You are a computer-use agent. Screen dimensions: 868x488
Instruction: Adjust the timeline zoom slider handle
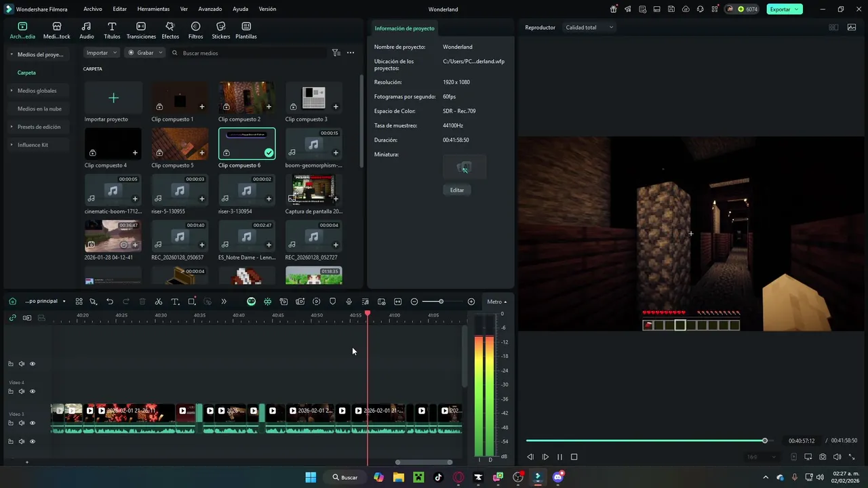(x=441, y=302)
